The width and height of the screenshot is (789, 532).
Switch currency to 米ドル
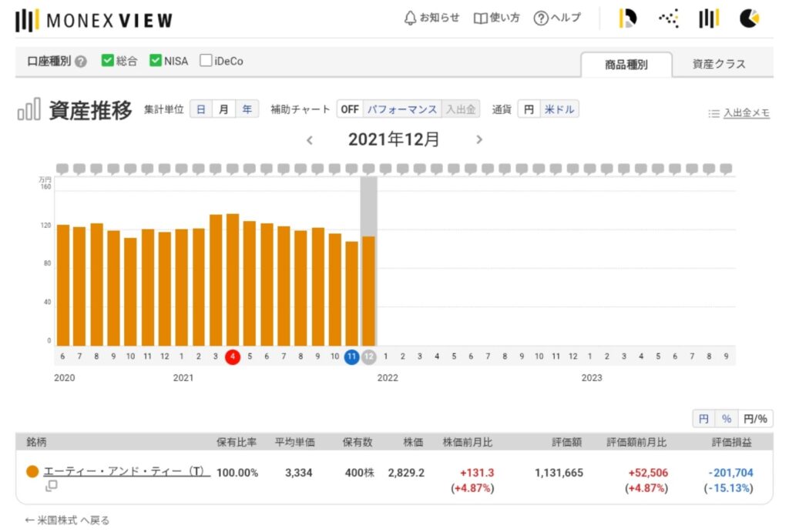click(x=559, y=109)
